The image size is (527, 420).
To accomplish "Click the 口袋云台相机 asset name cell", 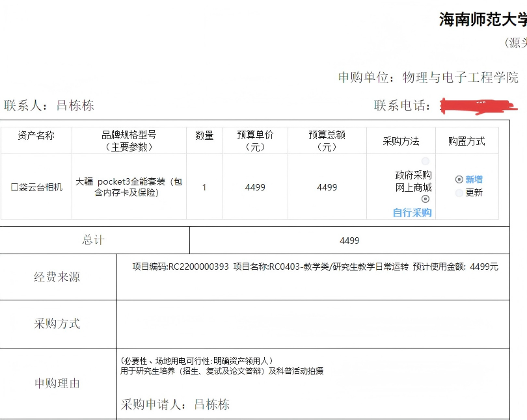I will click(36, 187).
